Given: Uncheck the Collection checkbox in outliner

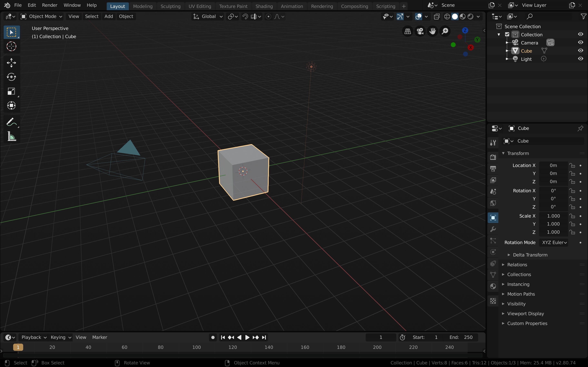Looking at the screenshot, I should coord(507,34).
